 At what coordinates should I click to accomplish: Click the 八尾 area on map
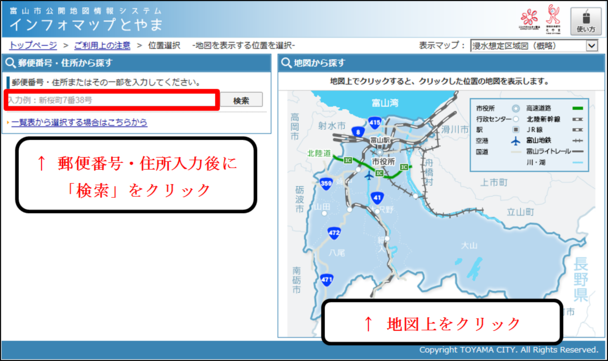pyautogui.click(x=337, y=253)
